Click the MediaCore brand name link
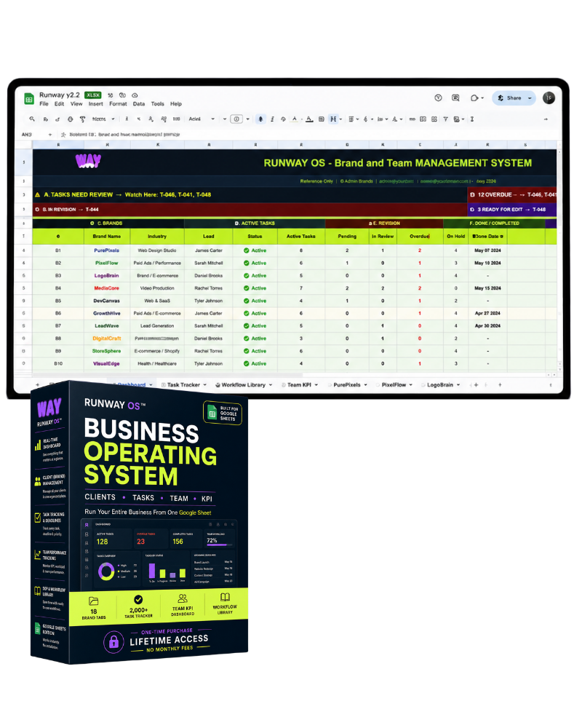This screenshot has width=582, height=728. [107, 288]
